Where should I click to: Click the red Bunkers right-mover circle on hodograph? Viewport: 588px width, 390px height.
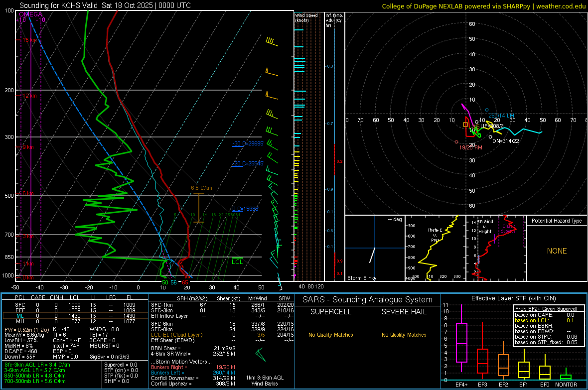tap(456, 142)
